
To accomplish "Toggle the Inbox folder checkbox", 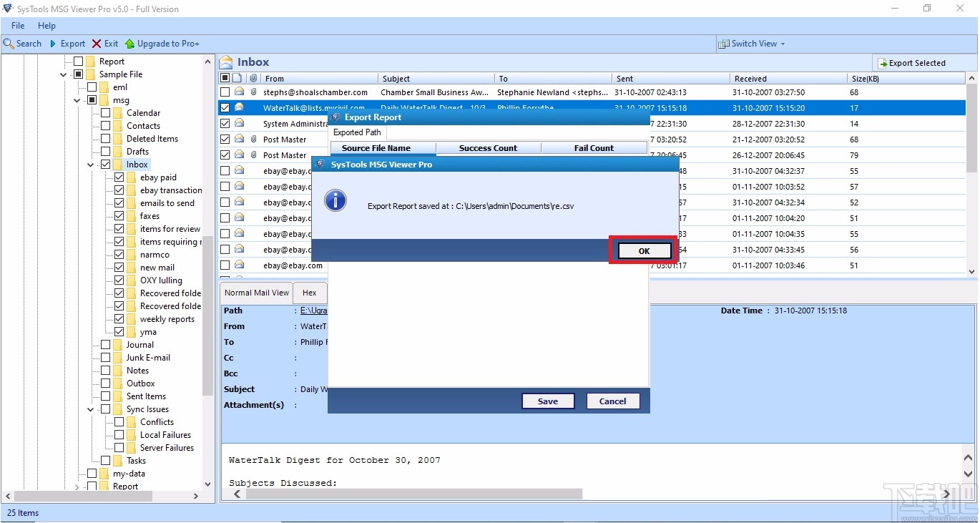I will [x=106, y=165].
